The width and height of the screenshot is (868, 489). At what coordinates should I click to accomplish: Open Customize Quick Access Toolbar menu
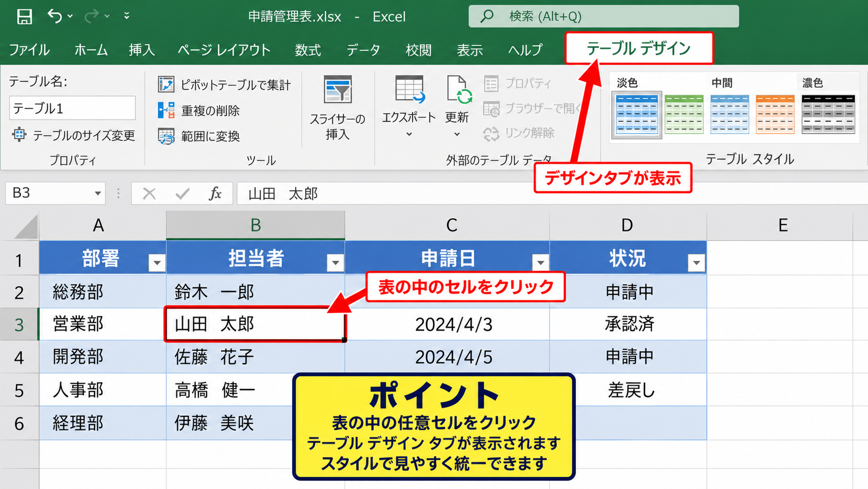tap(127, 16)
